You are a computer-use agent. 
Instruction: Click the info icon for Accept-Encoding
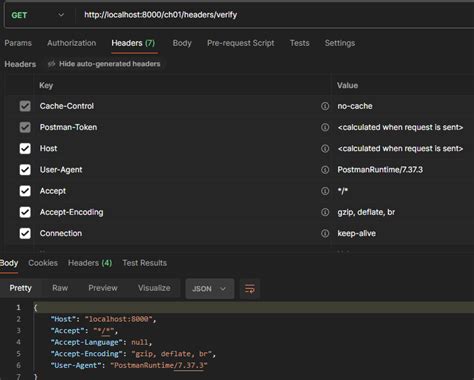(325, 212)
